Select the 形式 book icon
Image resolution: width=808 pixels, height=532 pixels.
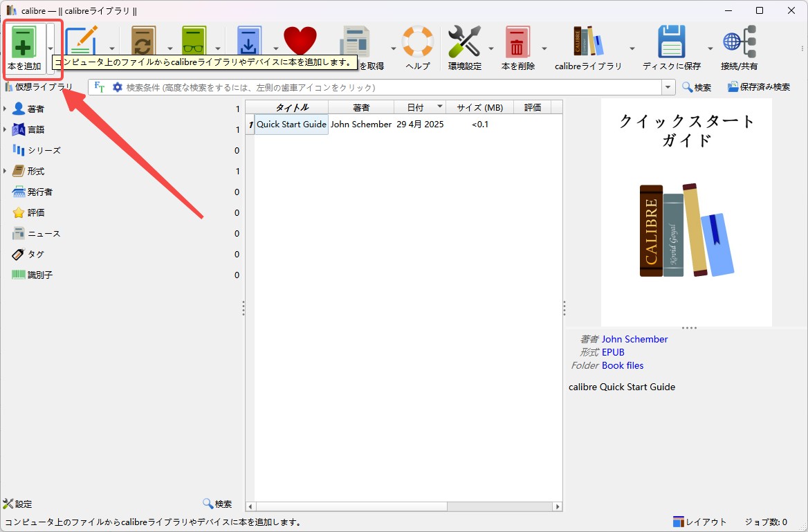point(19,171)
